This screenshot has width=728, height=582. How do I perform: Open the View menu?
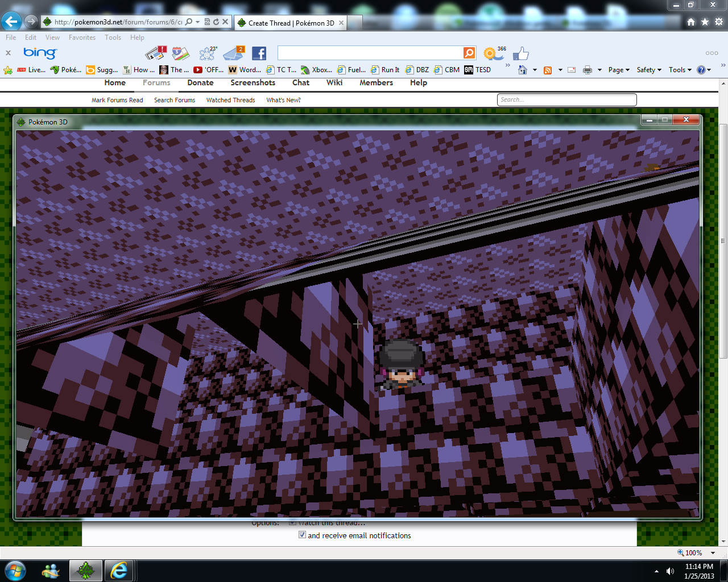(x=52, y=38)
